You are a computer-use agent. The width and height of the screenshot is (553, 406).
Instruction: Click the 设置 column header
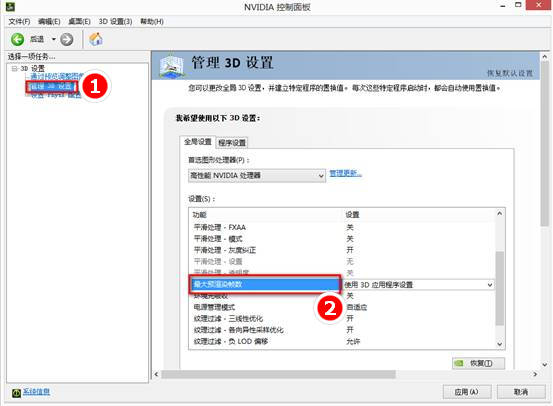click(x=352, y=215)
